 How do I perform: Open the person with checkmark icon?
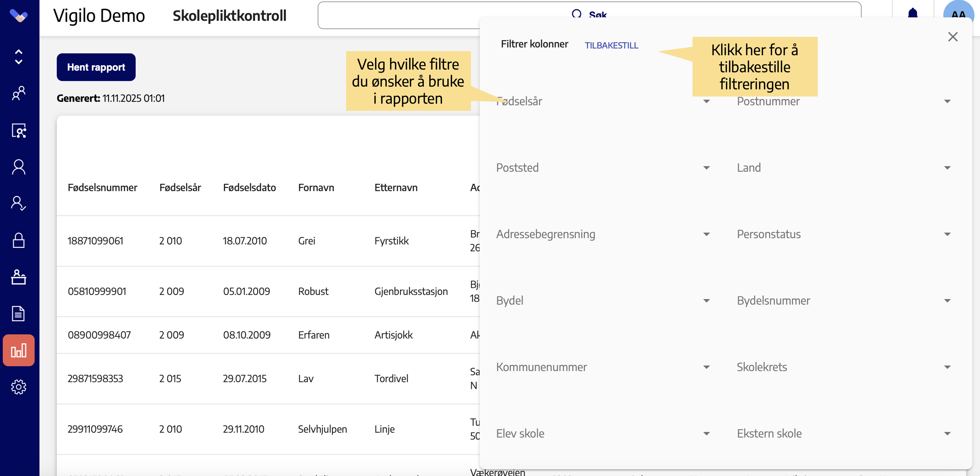tap(19, 204)
